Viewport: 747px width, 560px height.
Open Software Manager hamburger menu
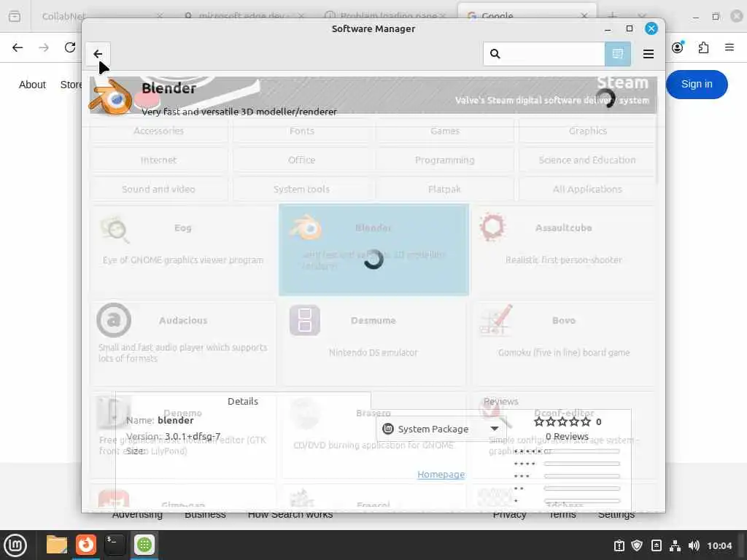[648, 54]
